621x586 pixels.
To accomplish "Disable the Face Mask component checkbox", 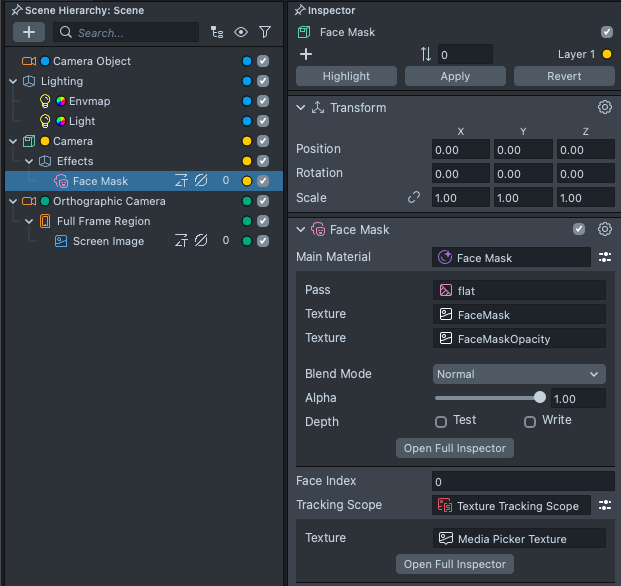I will (x=579, y=230).
